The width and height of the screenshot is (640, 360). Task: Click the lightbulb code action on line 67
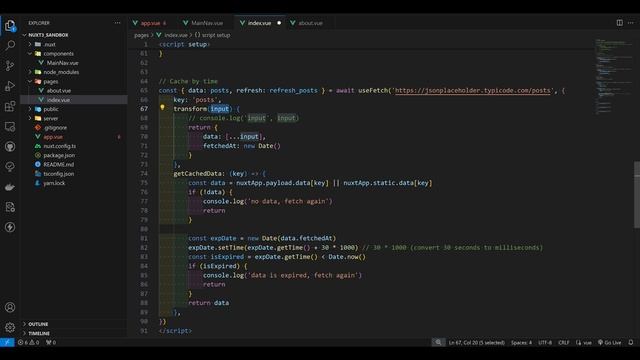tap(162, 108)
